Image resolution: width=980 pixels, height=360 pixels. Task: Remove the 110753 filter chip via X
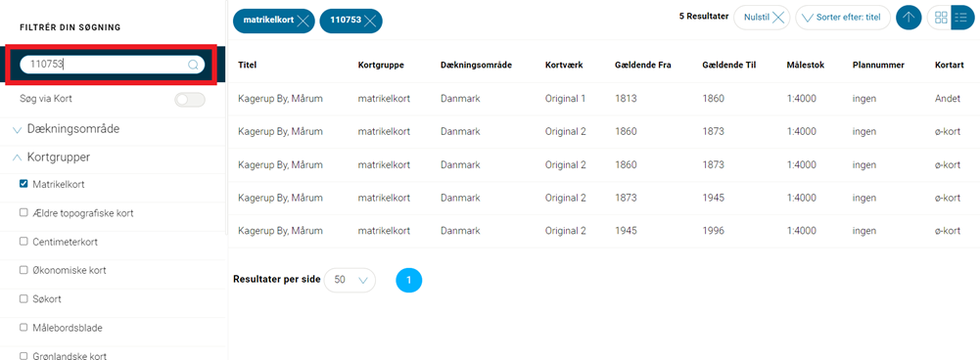point(371,21)
